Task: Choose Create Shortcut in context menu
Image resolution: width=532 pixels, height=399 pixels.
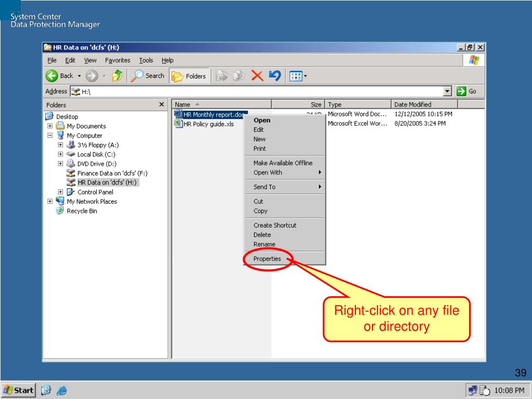Action: [275, 225]
